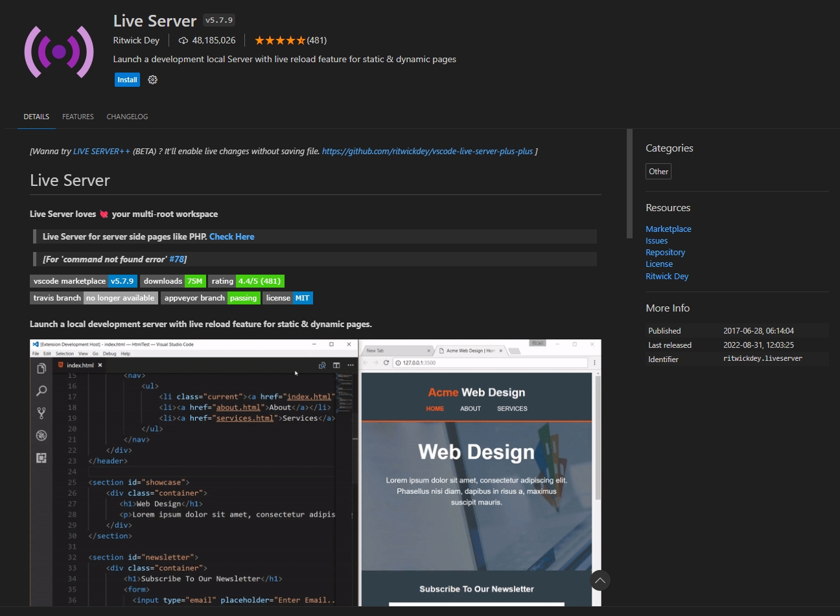Click the Check Here link
Viewport: 840px width, 616px height.
click(x=231, y=237)
